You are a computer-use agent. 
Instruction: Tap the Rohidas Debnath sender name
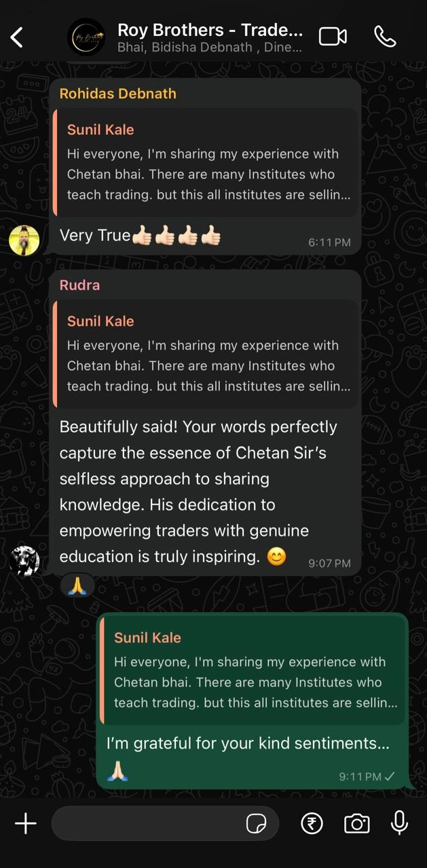[118, 94]
